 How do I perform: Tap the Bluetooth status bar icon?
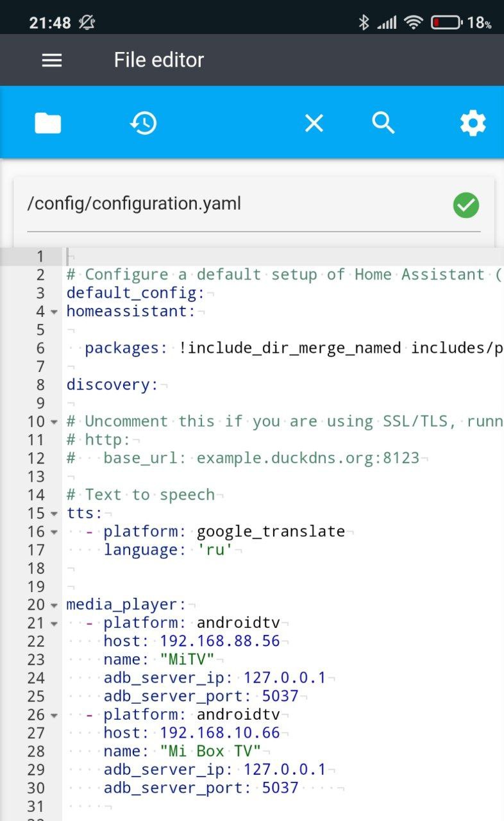click(364, 22)
